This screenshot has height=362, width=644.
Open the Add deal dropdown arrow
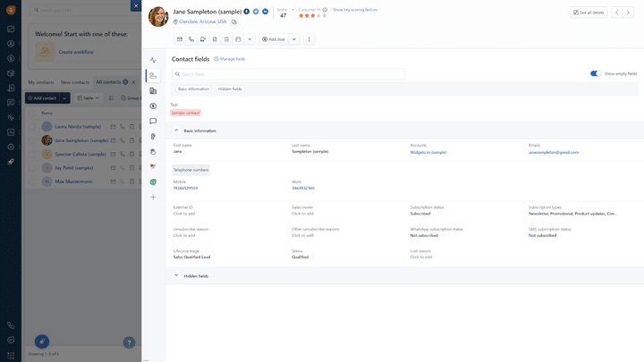click(x=294, y=39)
